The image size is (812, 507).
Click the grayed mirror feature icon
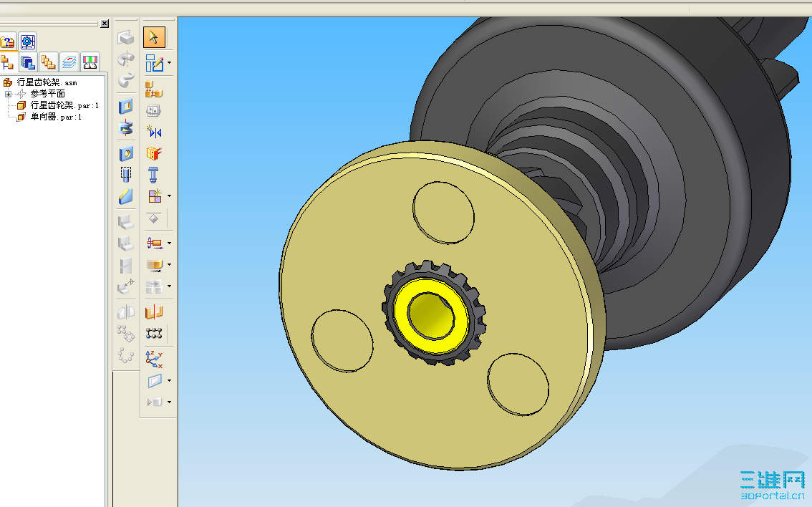click(126, 312)
